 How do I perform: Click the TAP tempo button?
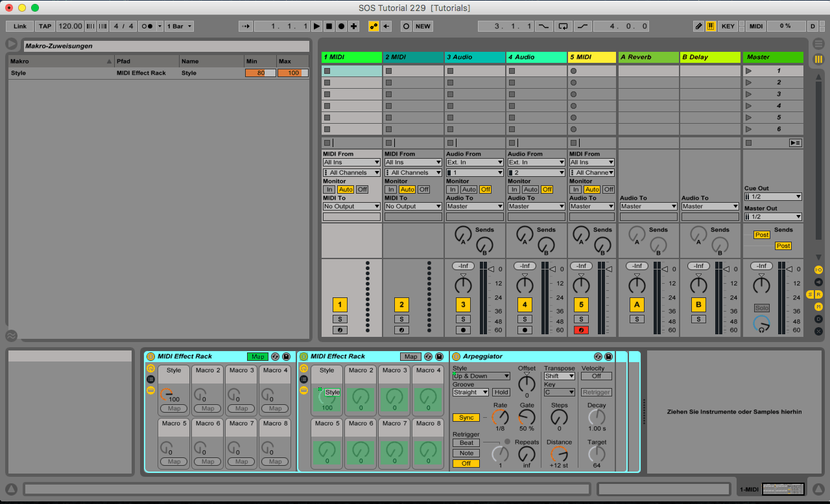tap(45, 27)
